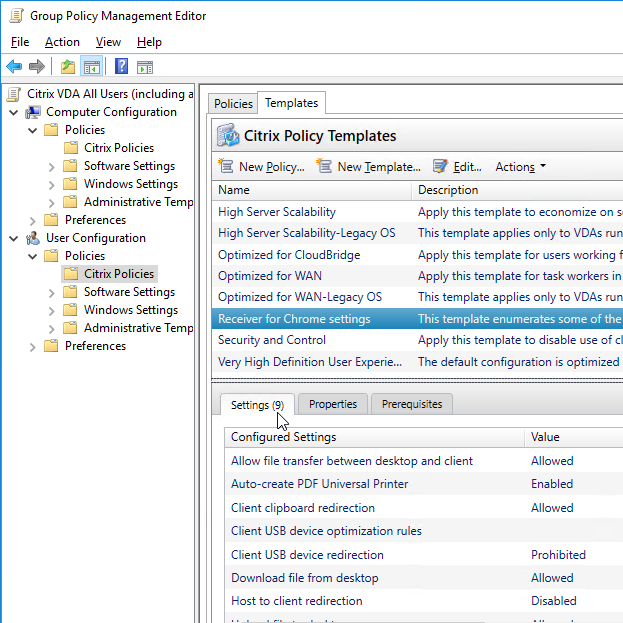
Task: Select the Security and Control template
Action: click(417, 340)
